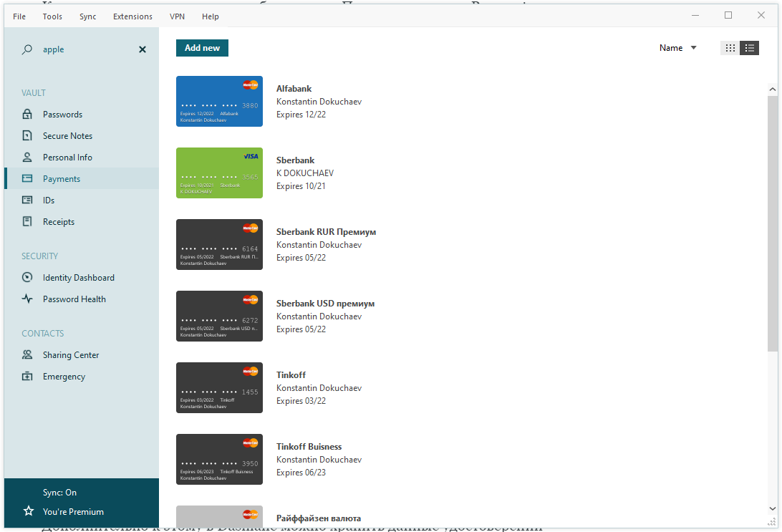This screenshot has width=782, height=532.
Task: Clear the apple search query
Action: [x=143, y=49]
